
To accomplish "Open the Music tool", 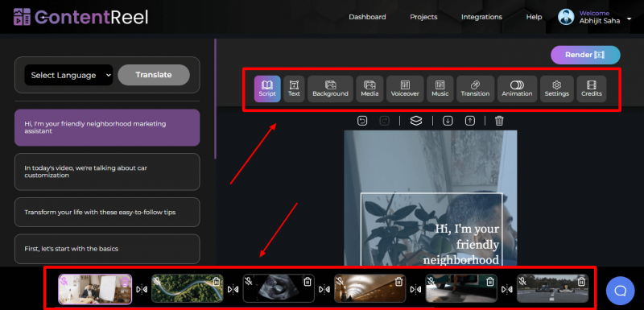I will click(440, 89).
